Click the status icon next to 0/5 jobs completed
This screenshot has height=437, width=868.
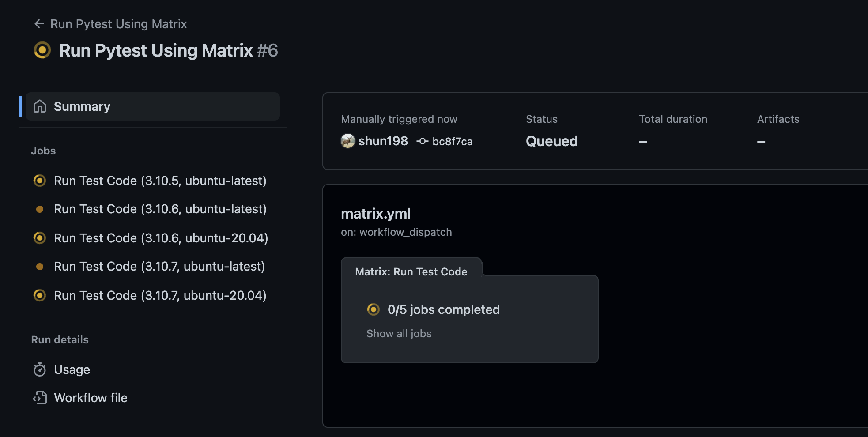pyautogui.click(x=374, y=309)
